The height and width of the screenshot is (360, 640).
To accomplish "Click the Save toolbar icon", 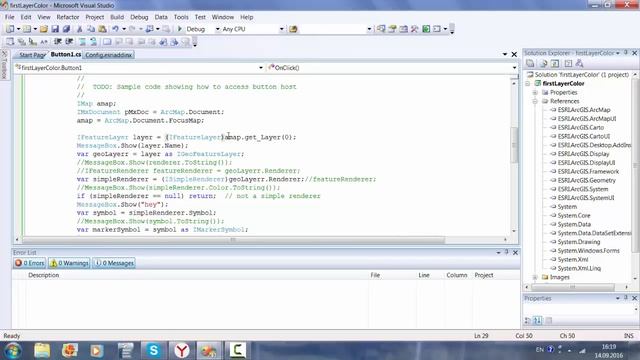I will (x=55, y=29).
